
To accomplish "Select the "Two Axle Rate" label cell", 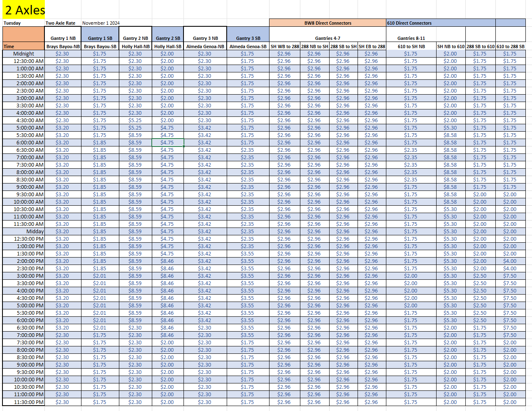I will pos(63,23).
